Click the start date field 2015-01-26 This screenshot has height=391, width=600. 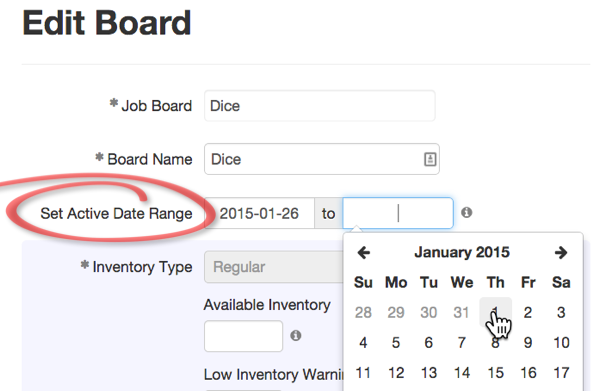click(259, 213)
